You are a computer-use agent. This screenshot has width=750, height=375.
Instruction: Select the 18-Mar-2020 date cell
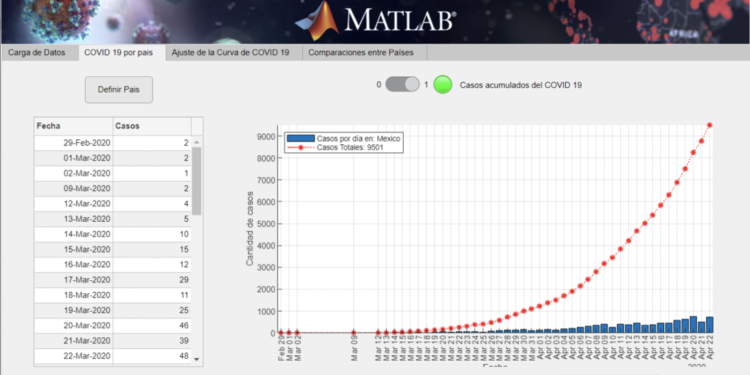pyautogui.click(x=74, y=295)
